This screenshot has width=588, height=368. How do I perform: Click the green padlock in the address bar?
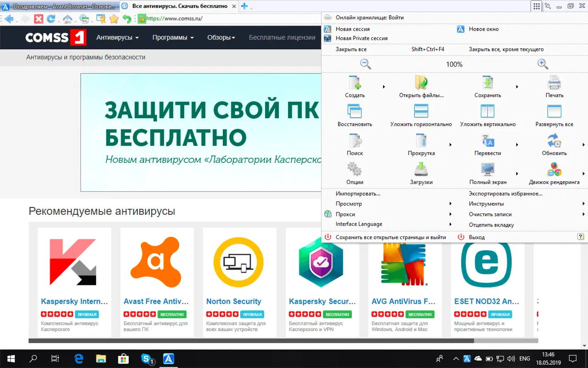141,19
